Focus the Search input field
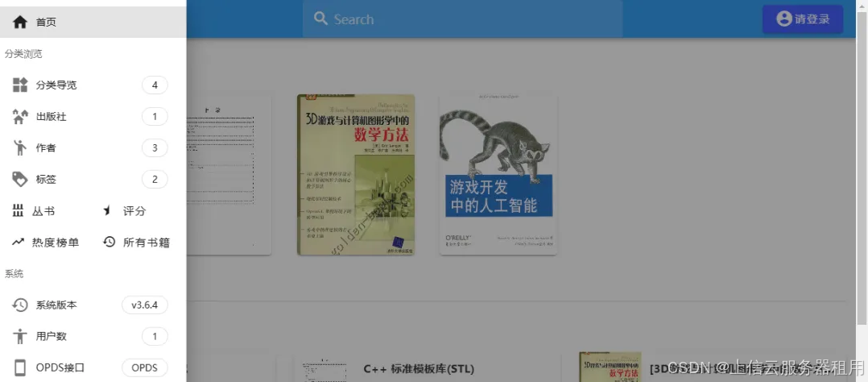This screenshot has width=868, height=382. [462, 19]
